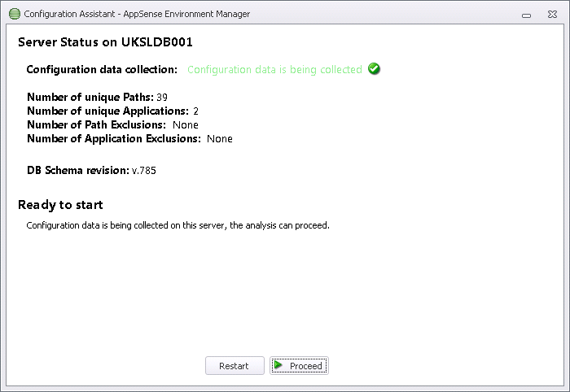Click the Proceed button label
Viewport: 570px width, 392px height.
tap(305, 366)
